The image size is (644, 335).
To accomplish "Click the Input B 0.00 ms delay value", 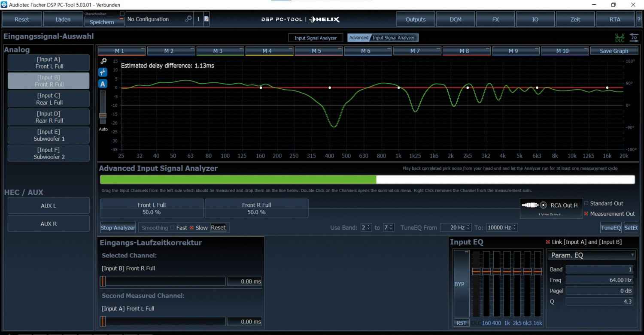I will coord(244,281).
